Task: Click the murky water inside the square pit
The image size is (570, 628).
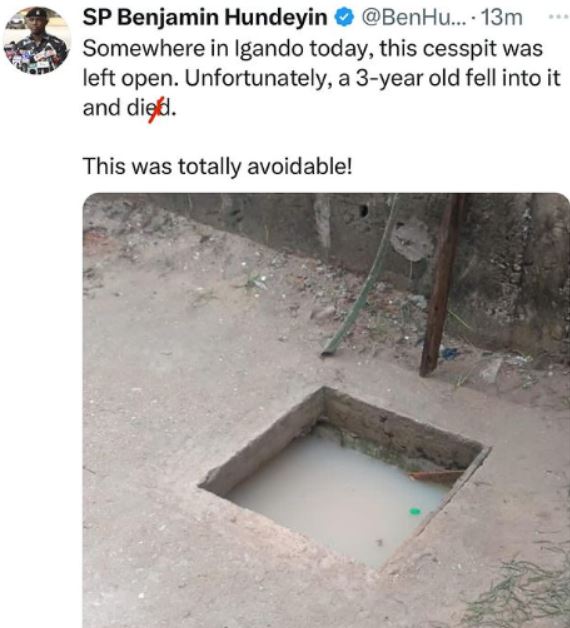Action: (x=340, y=501)
